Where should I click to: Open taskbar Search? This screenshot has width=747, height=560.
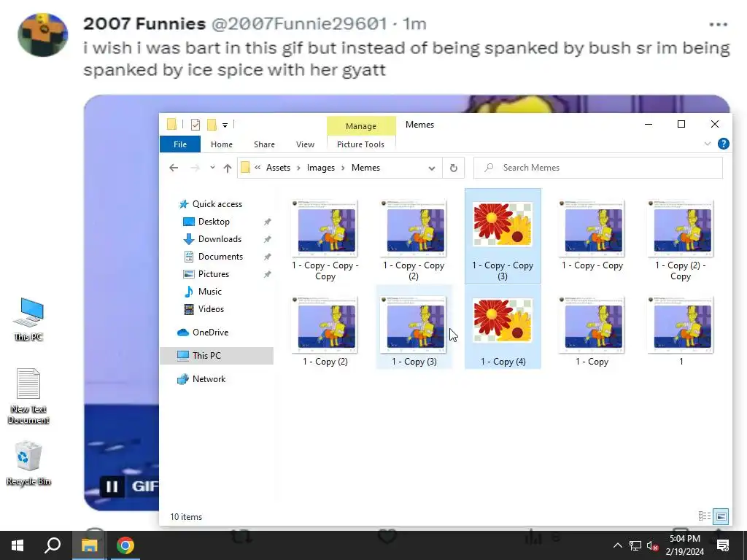pos(53,545)
